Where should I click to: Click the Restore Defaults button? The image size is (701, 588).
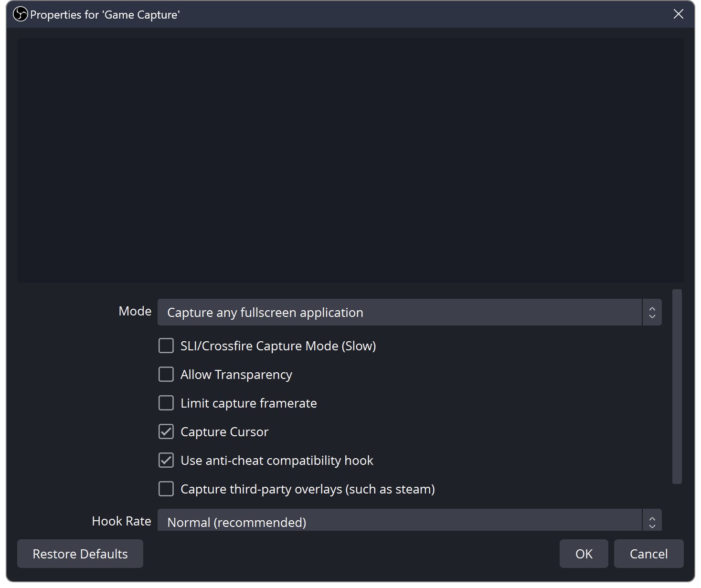pyautogui.click(x=80, y=554)
